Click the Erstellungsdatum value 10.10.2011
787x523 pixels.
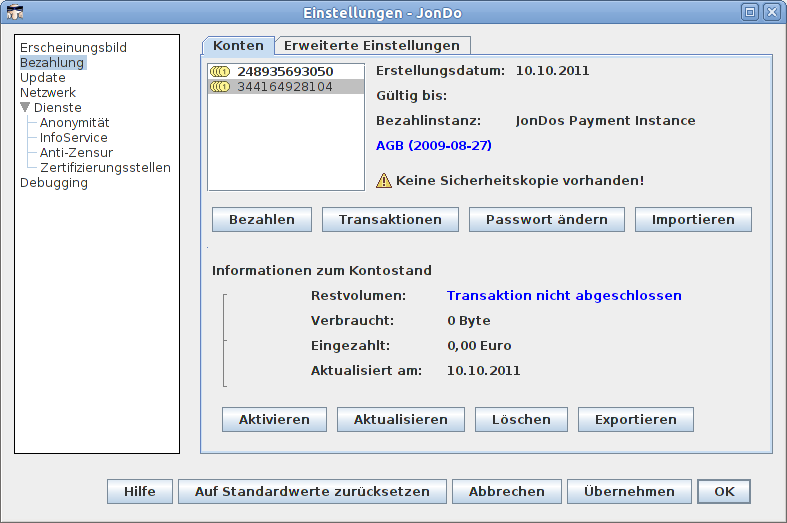pyautogui.click(x=553, y=71)
